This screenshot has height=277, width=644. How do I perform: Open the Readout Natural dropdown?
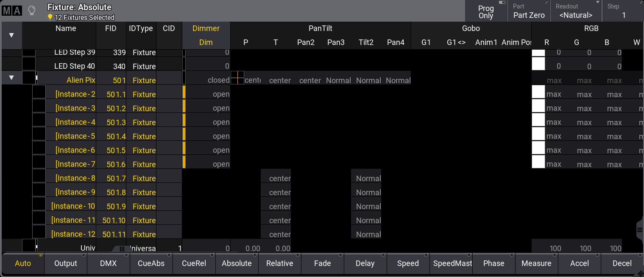pyautogui.click(x=576, y=11)
